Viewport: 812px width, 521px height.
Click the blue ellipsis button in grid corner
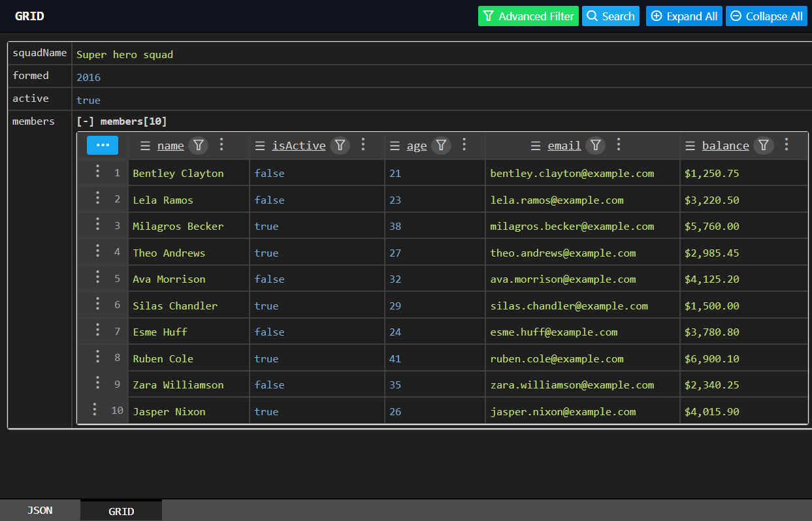(x=103, y=146)
